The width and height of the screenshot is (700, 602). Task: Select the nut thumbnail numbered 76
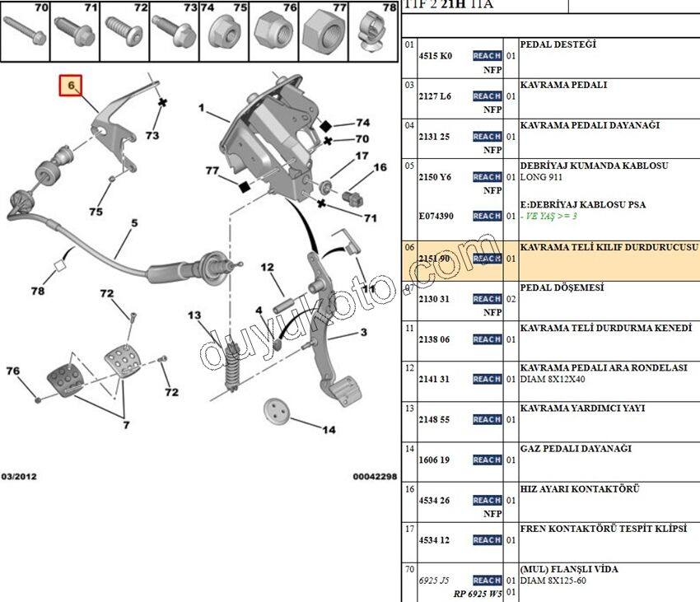272,35
